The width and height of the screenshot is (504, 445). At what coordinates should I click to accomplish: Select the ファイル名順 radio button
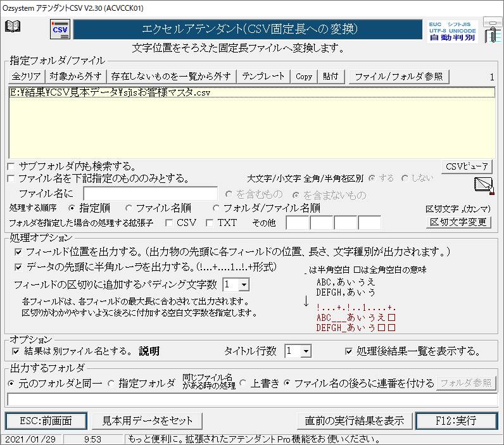[129, 208]
